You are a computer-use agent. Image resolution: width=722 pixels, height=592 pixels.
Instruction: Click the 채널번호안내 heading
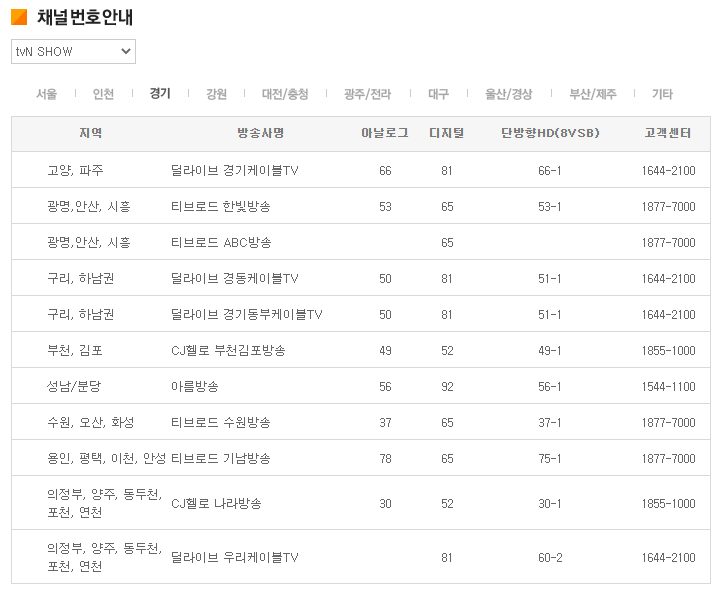pos(85,17)
